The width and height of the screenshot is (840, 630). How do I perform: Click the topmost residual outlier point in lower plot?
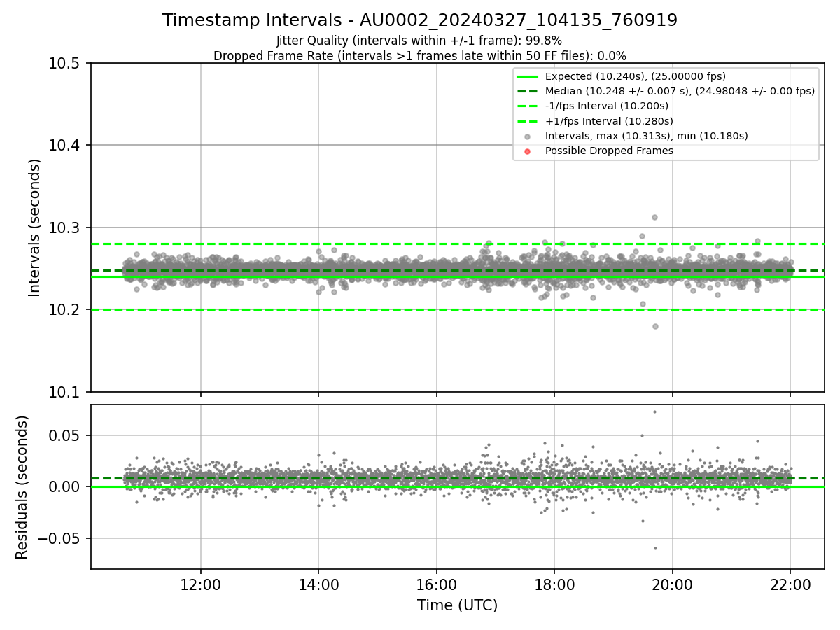654,412
